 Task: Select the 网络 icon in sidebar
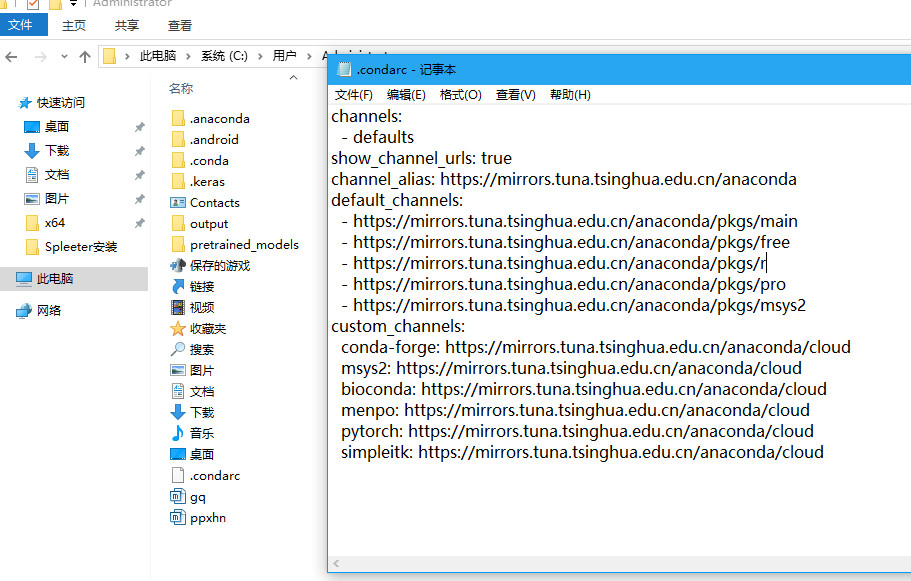(x=44, y=309)
